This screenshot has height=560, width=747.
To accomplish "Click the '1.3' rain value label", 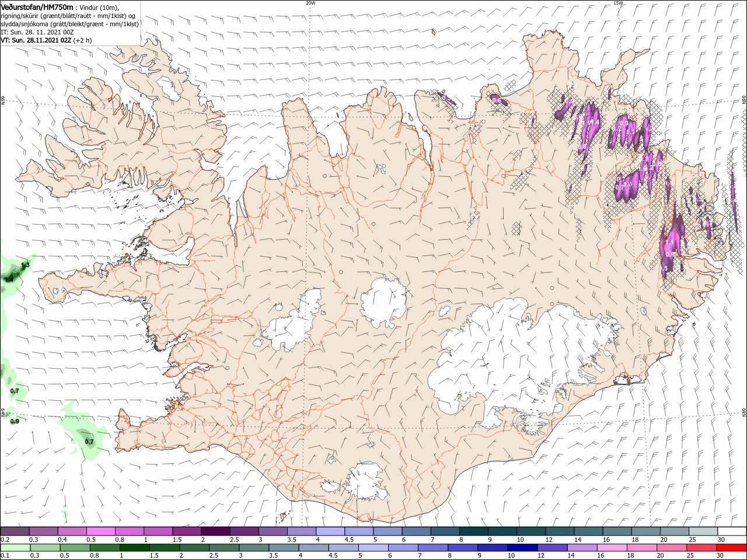I will 25,265.
